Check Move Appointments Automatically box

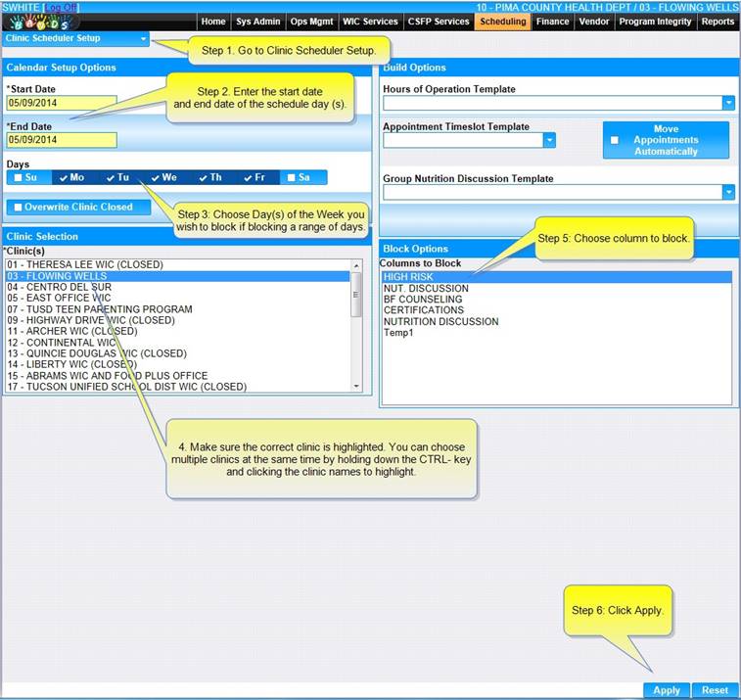tap(614, 140)
